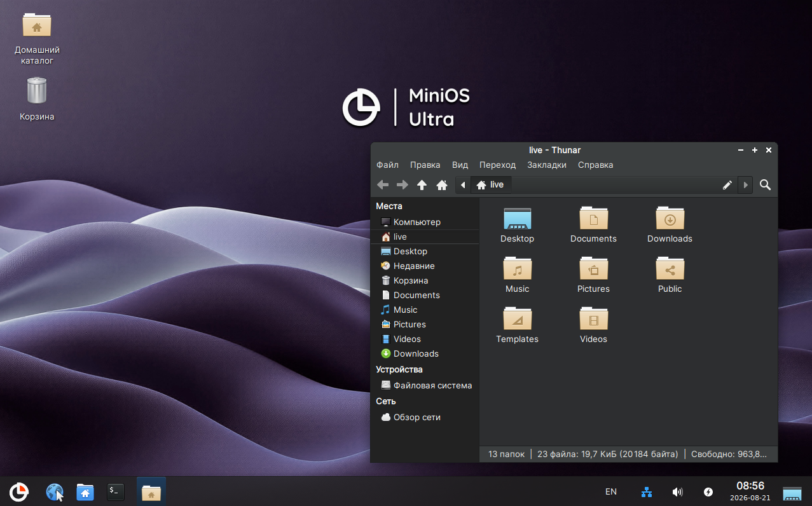Click the Устройства sidebar heading
Screen dimensions: 812x506
(x=399, y=369)
